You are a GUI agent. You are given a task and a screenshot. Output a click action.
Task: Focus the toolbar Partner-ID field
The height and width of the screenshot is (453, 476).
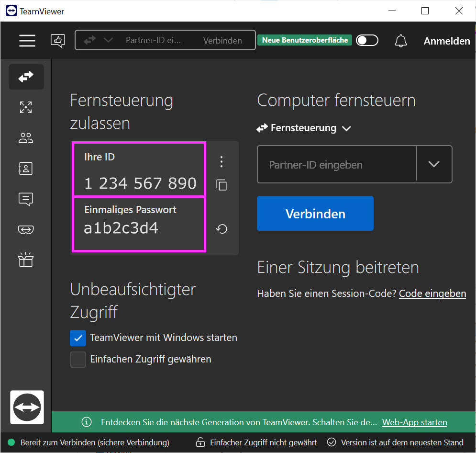point(153,40)
